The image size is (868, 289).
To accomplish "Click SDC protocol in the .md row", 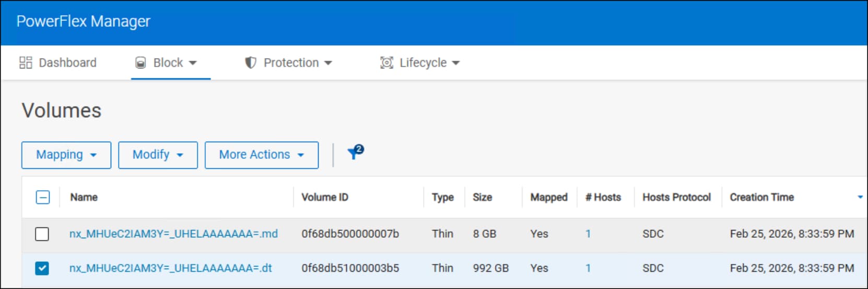I will 653,234.
